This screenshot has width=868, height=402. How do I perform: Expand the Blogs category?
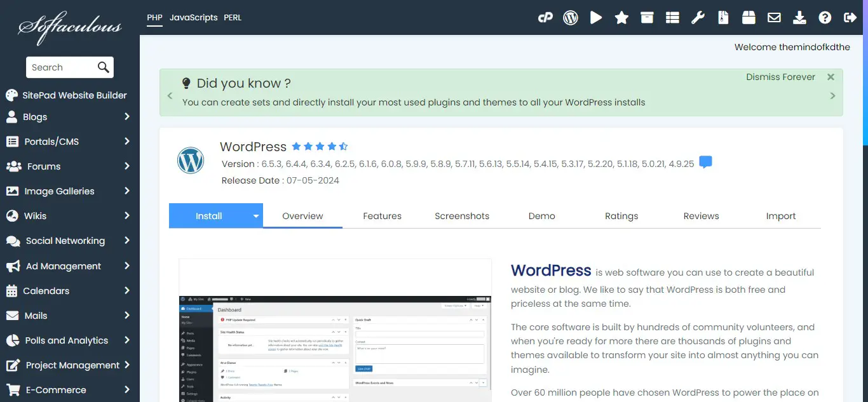click(x=127, y=117)
